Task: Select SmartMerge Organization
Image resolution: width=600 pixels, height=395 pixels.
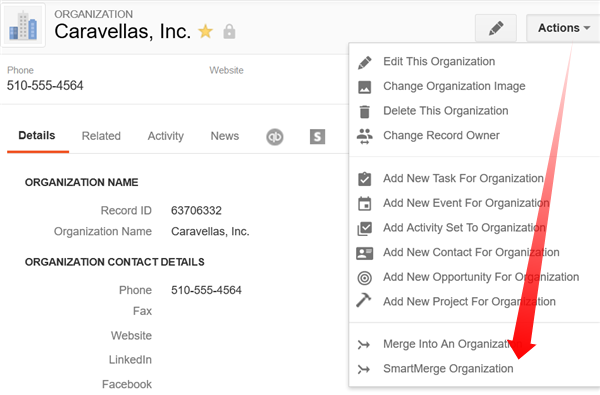Action: point(448,369)
